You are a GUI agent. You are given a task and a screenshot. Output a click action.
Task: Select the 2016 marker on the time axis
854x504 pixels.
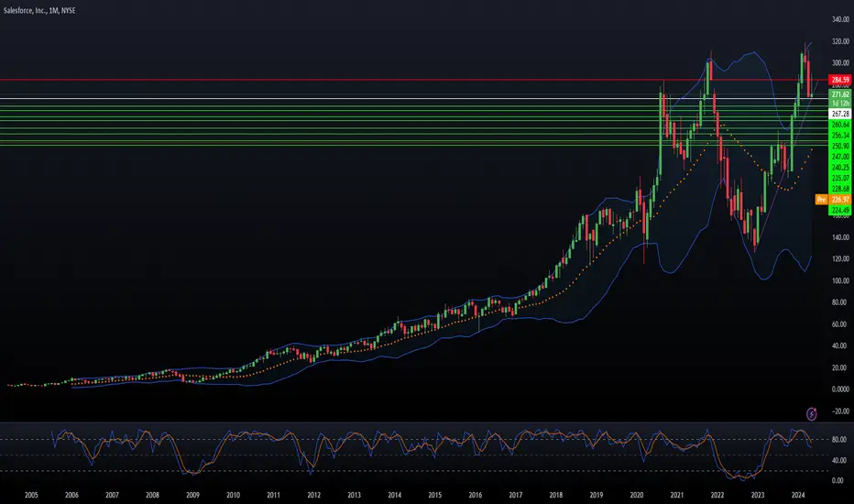pos(475,495)
